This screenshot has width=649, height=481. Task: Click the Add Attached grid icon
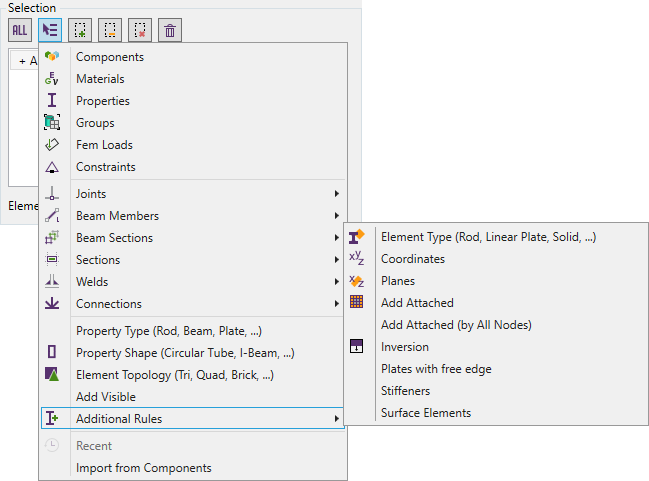(x=357, y=303)
